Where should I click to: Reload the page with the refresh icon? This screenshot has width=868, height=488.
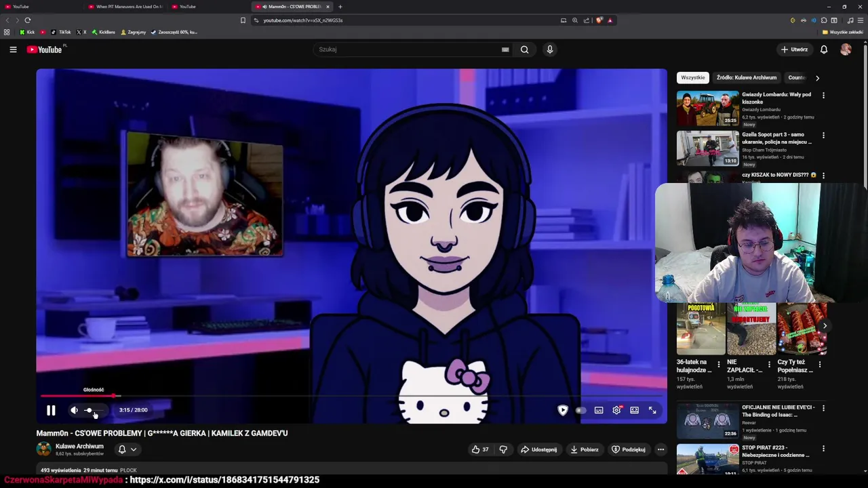[x=27, y=20]
